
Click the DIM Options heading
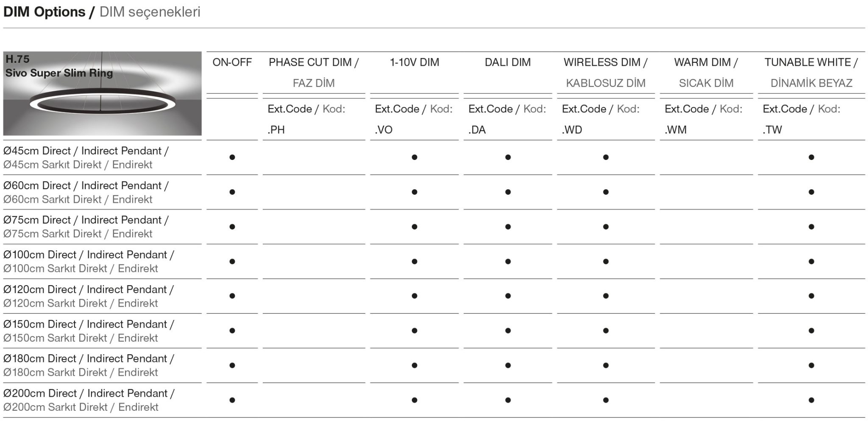44,12
